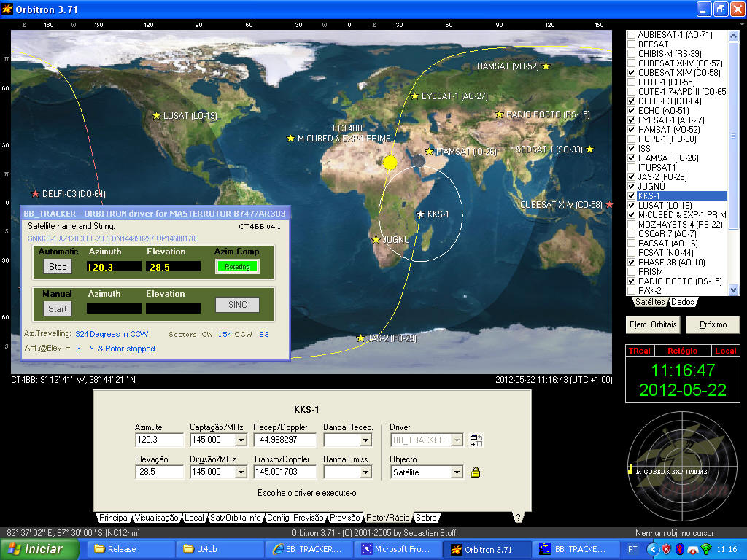747x560 pixels.
Task: Click the LUSAT (LO-19) star on map
Action: click(x=156, y=116)
